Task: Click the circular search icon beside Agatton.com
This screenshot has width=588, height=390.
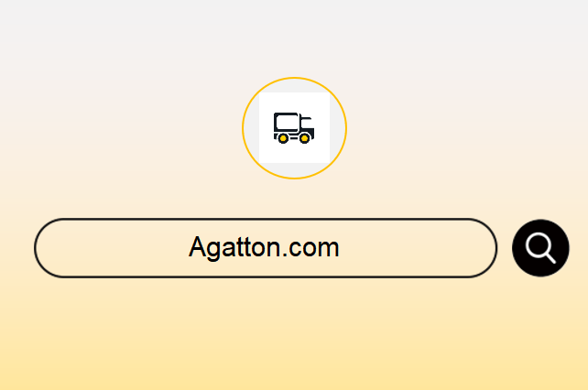Action: [540, 248]
